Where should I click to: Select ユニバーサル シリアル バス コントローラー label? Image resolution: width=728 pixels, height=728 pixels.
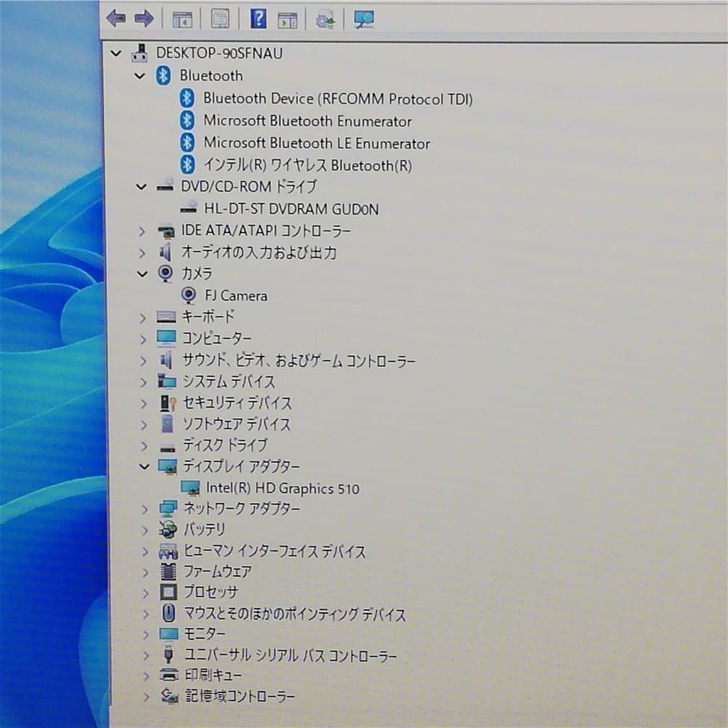[291, 656]
